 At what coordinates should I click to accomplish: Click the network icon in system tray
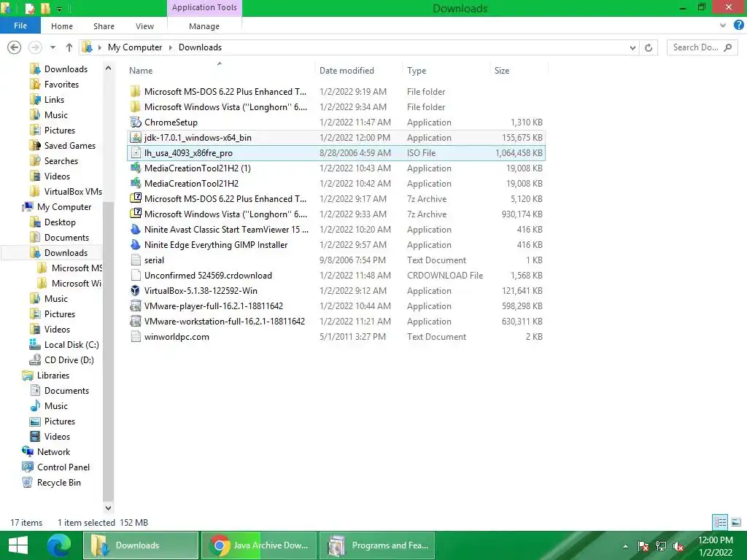(661, 546)
